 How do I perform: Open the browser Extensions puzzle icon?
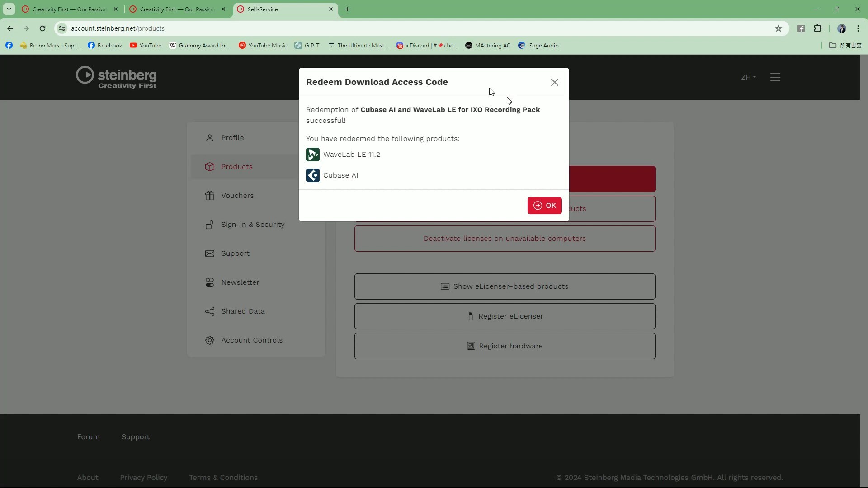(817, 28)
